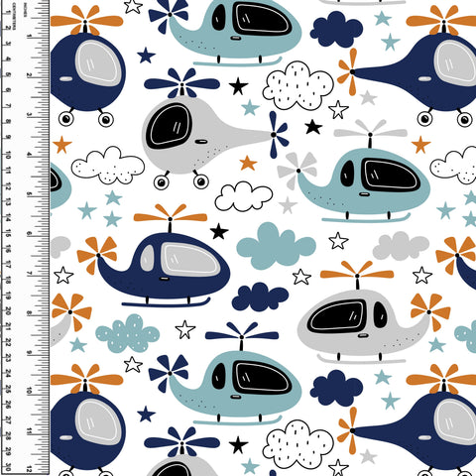This screenshot has width=476, height=476.
Task: Click the solid gray cloud on right
Action: (x=401, y=246)
